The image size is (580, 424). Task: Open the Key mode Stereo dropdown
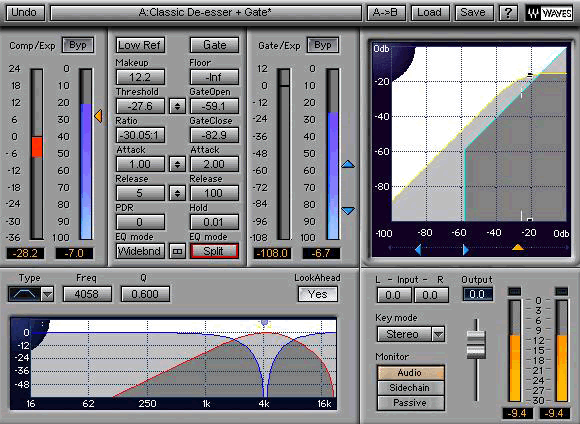coord(411,334)
